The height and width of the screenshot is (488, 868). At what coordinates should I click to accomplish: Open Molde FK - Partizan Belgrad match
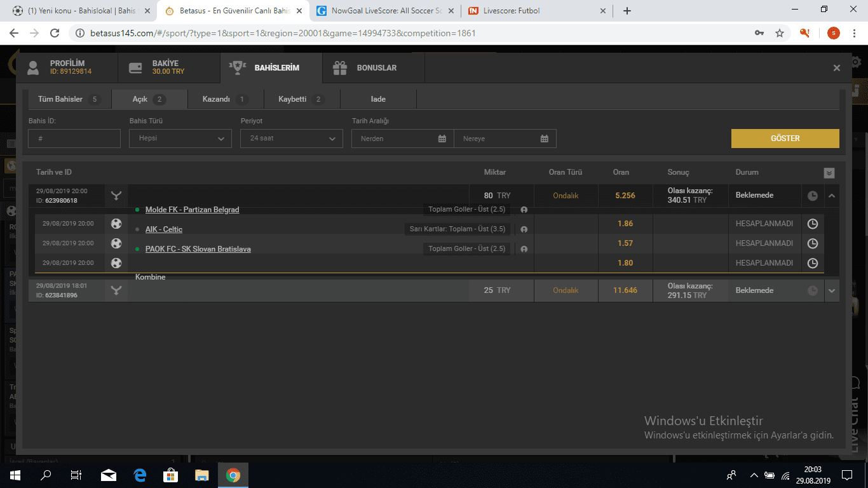point(192,210)
